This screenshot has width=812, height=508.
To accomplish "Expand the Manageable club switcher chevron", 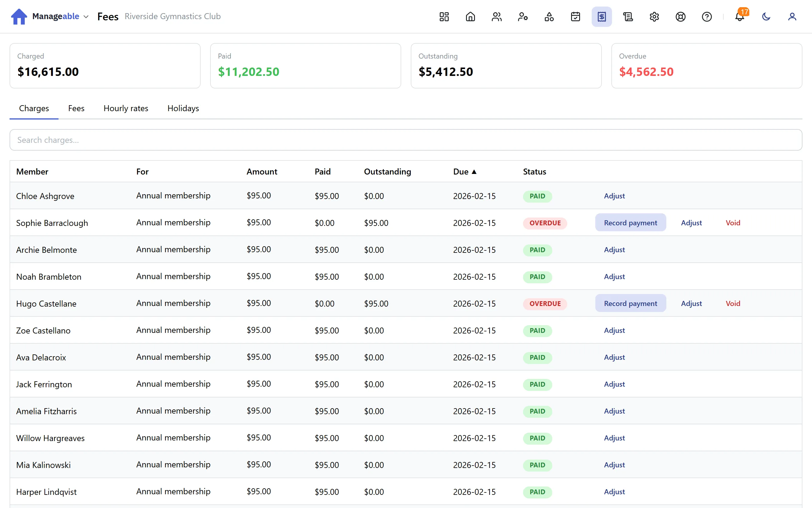I will [x=86, y=16].
